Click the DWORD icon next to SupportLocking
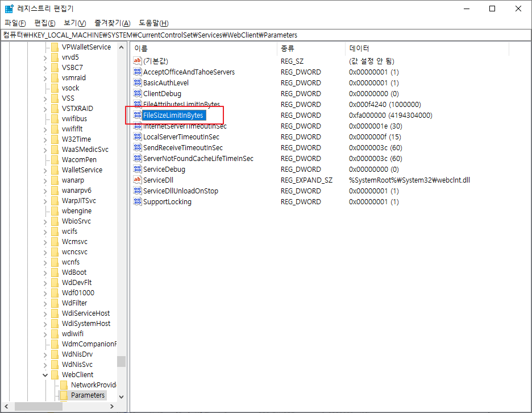532x413 pixels. [137, 202]
